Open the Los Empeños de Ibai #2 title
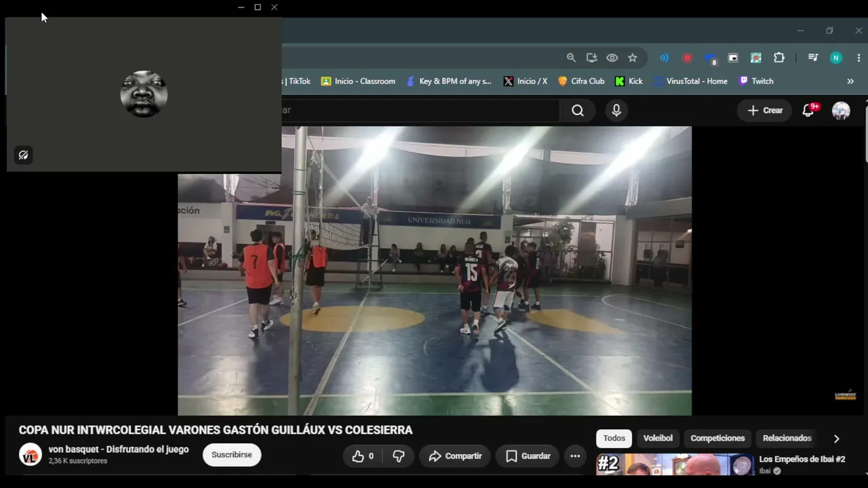This screenshot has height=488, width=868. (802, 460)
